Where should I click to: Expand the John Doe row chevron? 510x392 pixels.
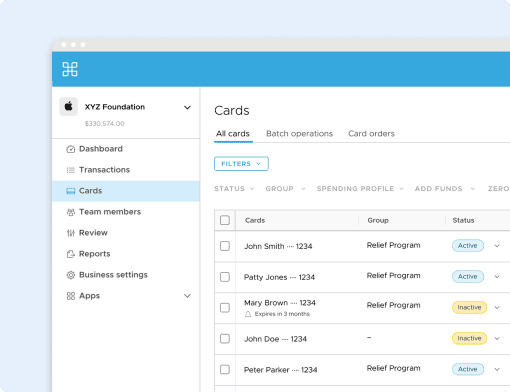point(497,338)
